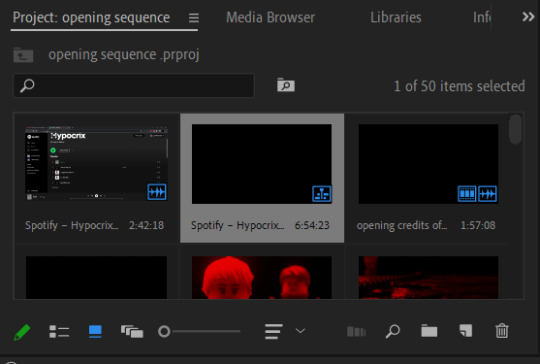Click Automate to Sequence icon
The height and width of the screenshot is (364, 540).
click(356, 332)
